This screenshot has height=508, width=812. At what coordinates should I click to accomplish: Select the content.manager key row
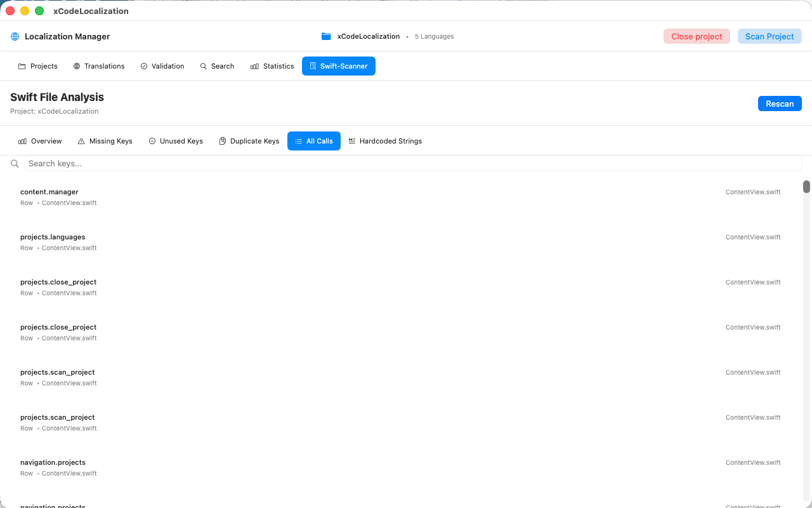(406, 196)
